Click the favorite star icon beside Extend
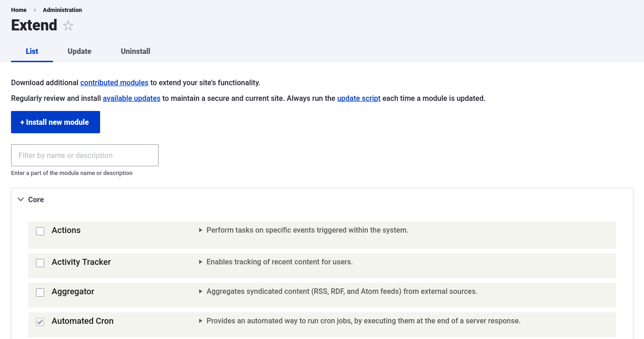The height and width of the screenshot is (339, 644). (x=68, y=26)
